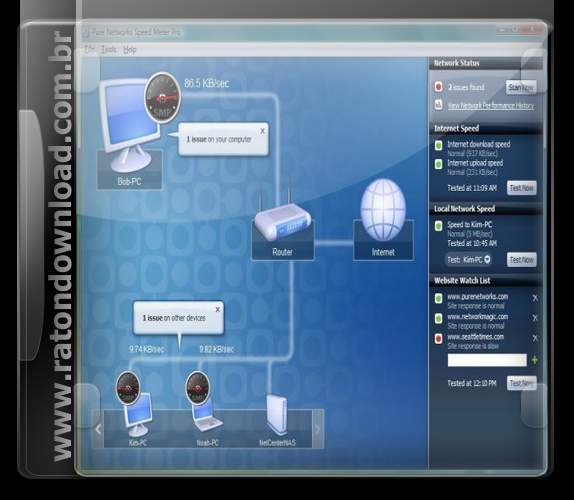
Task: Click the 86.5 KB/sec speed reading
Action: pyautogui.click(x=206, y=83)
